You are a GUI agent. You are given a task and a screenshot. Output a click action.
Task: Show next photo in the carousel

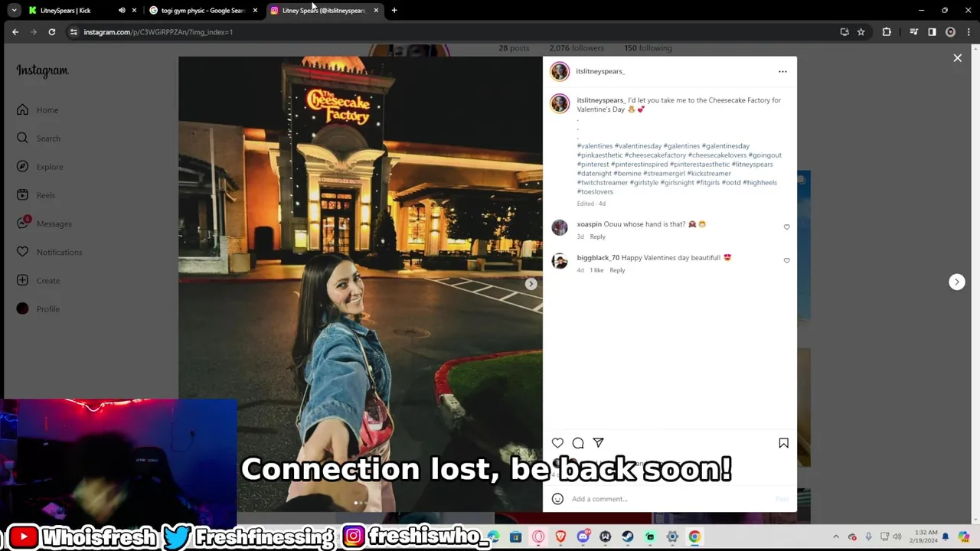(531, 284)
